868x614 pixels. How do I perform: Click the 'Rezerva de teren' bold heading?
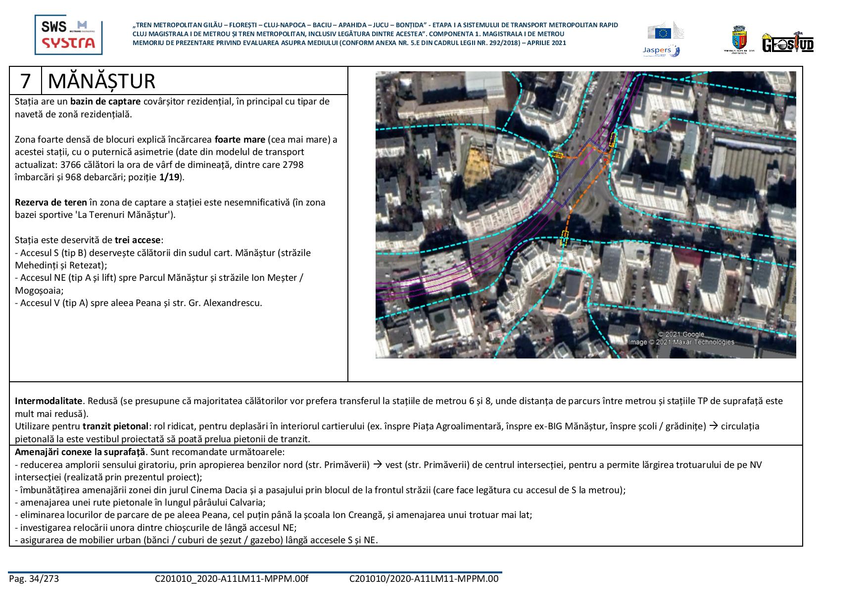click(x=50, y=203)
